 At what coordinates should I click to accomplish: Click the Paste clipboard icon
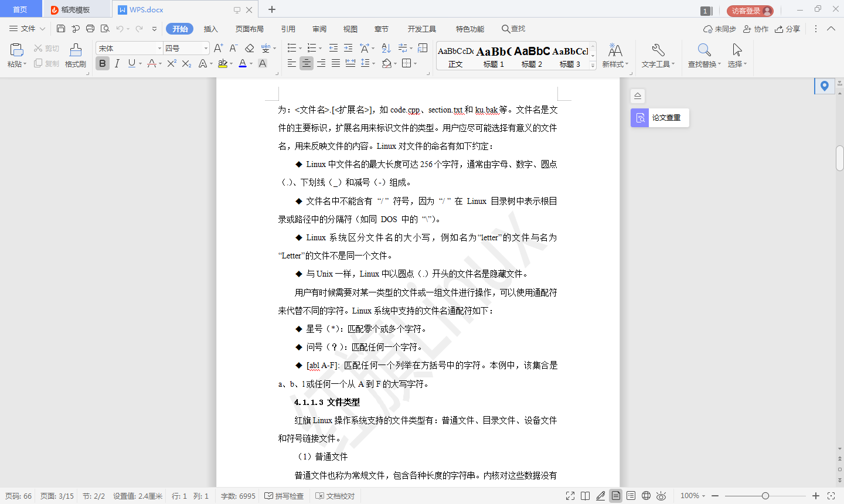16,50
